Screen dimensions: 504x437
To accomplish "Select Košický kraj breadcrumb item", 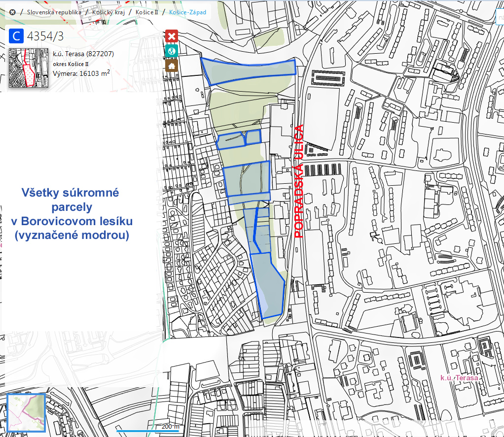I will (x=108, y=12).
